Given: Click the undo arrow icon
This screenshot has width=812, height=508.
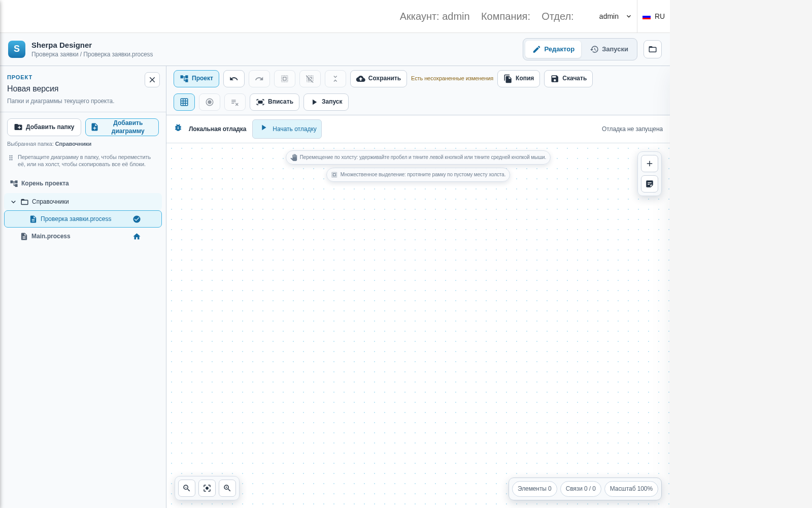Looking at the screenshot, I should pyautogui.click(x=234, y=79).
